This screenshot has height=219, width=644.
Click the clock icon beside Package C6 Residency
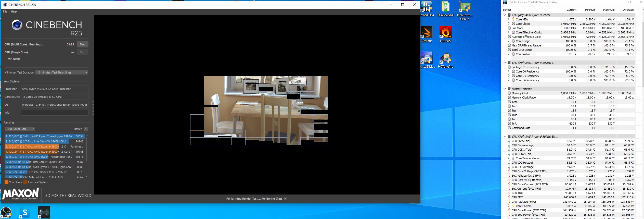coord(509,67)
